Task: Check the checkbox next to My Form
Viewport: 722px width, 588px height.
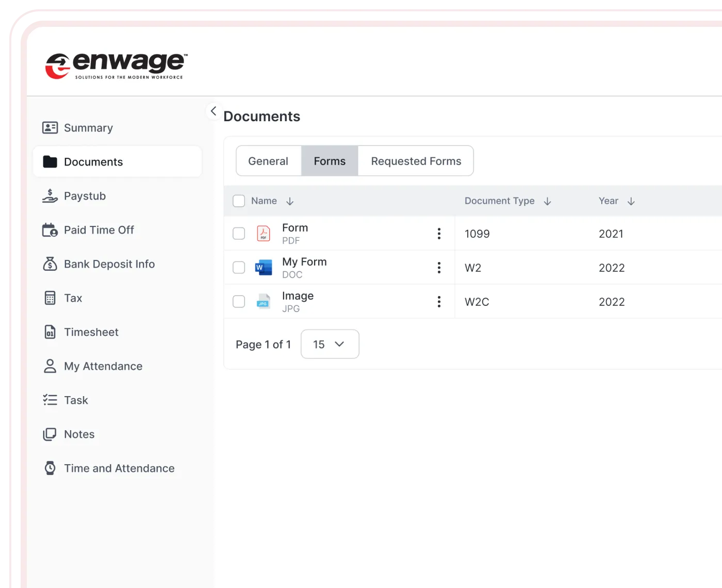Action: point(239,267)
